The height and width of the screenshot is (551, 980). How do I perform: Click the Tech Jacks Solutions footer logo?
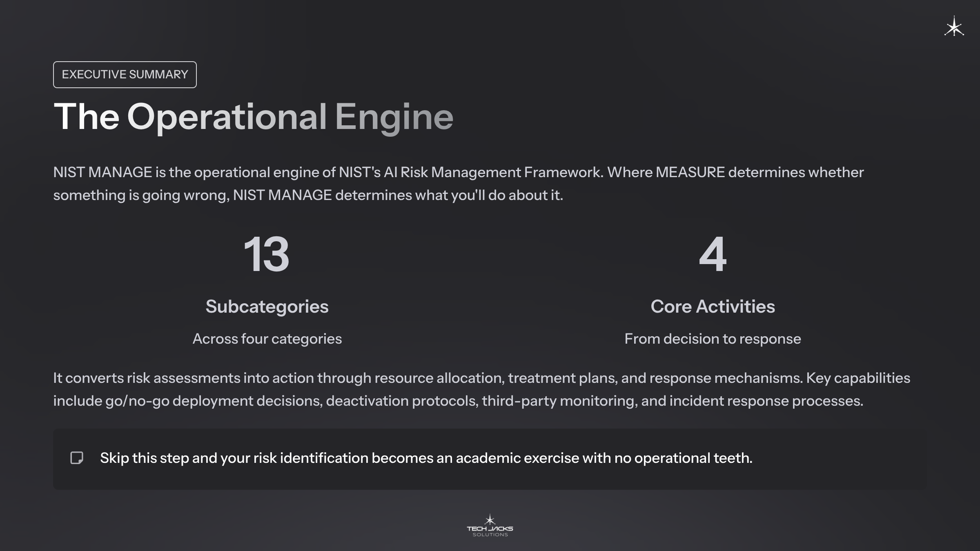point(490,525)
